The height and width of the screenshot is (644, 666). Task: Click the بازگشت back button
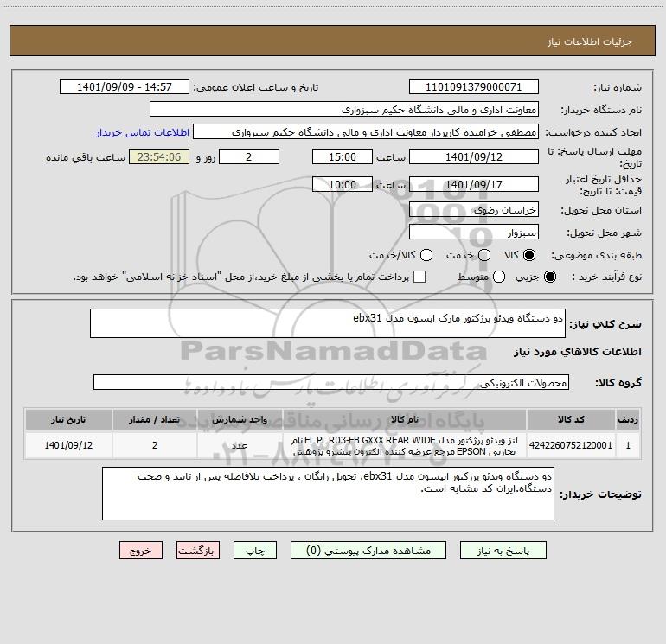click(x=198, y=551)
